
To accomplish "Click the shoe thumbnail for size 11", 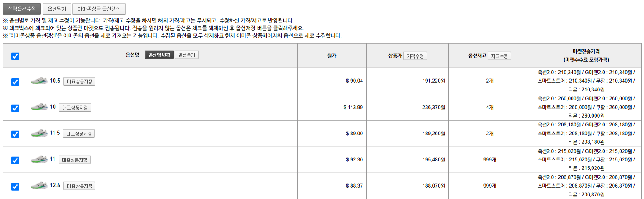I will (39, 160).
